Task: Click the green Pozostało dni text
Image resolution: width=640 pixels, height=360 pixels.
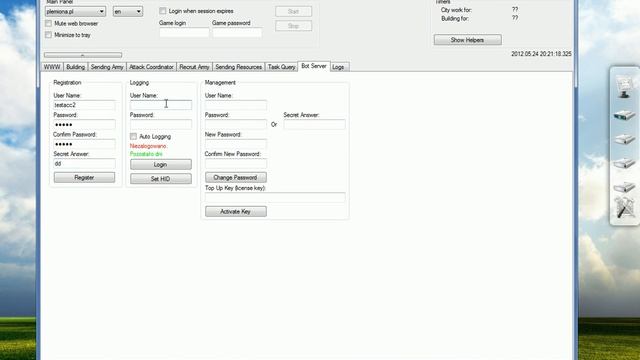Action: [146, 154]
